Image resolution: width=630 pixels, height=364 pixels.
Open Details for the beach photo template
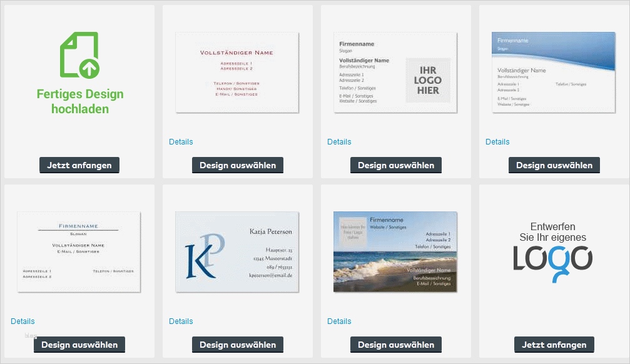point(339,321)
